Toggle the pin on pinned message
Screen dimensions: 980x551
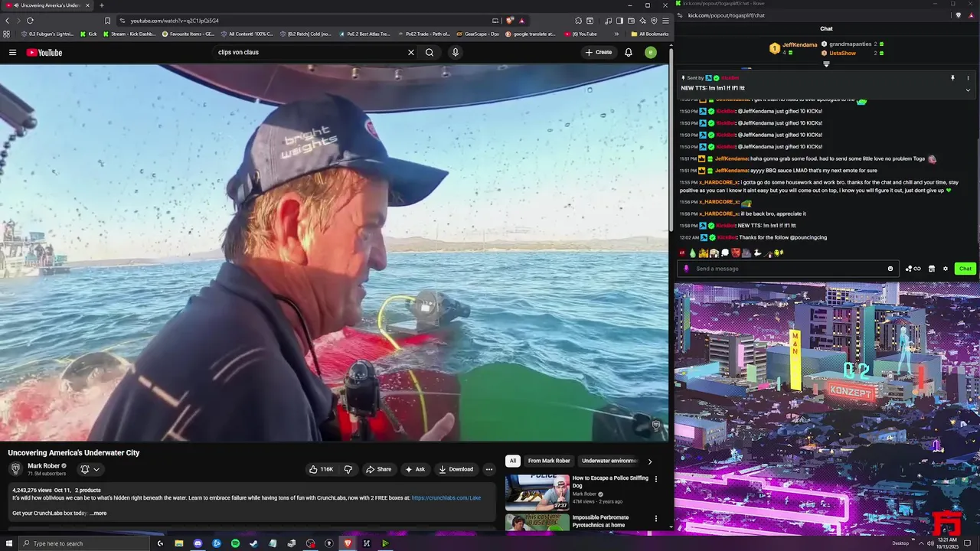point(953,78)
